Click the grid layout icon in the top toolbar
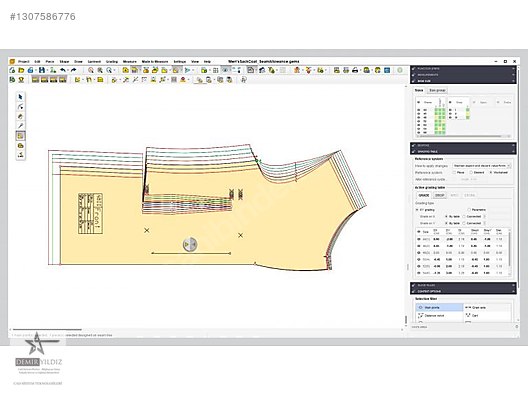Screen dimensions: 528x396 (x=216, y=70)
